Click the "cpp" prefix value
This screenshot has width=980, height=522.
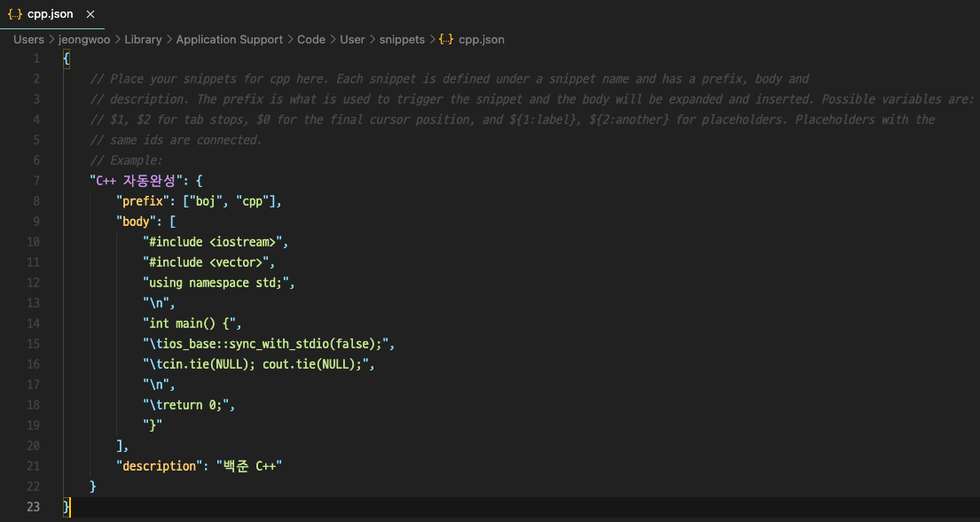pos(255,201)
